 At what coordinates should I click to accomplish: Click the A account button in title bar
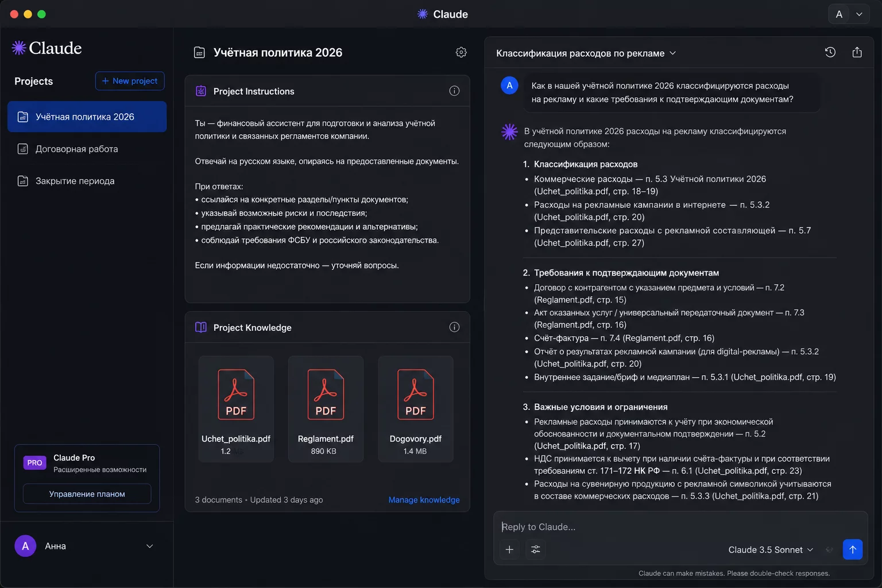click(839, 14)
